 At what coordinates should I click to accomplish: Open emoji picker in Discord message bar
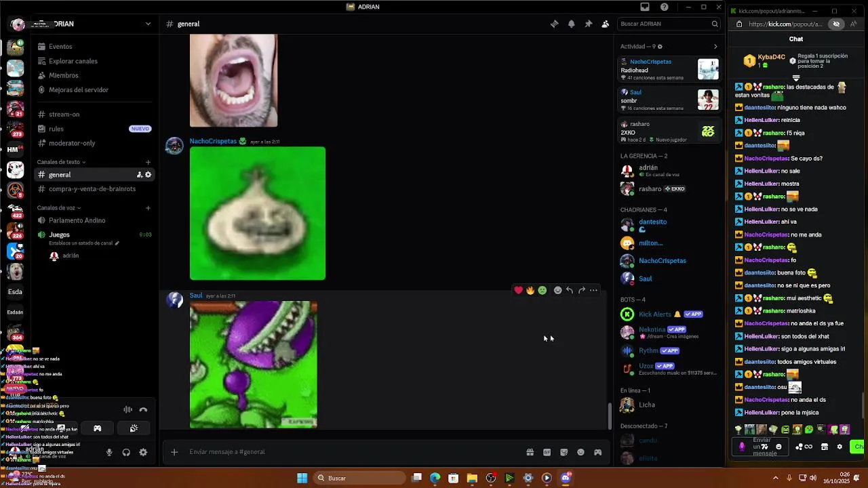(x=580, y=452)
